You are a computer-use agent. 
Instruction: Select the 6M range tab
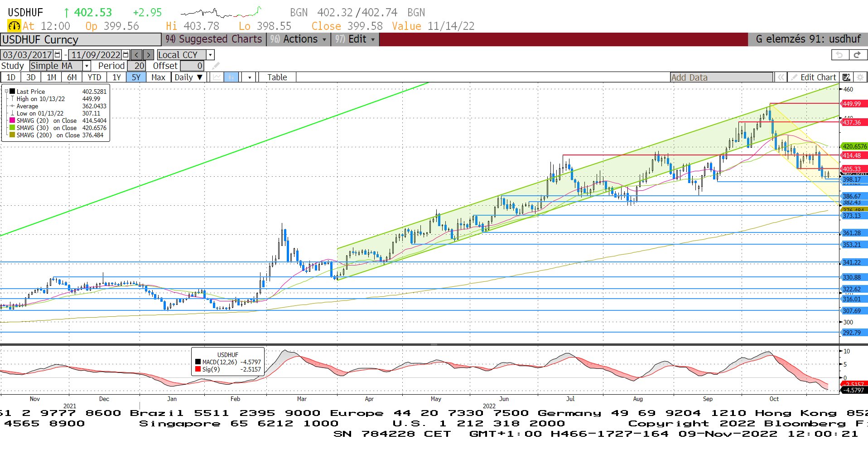click(x=72, y=77)
